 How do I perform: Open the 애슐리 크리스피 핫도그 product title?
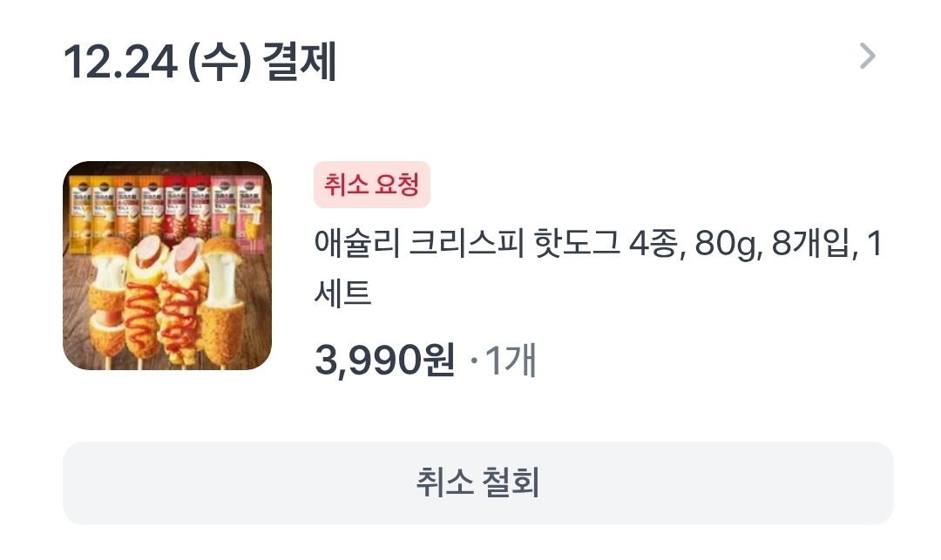tap(598, 268)
